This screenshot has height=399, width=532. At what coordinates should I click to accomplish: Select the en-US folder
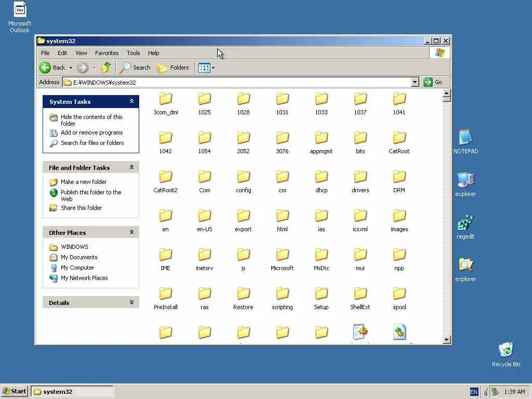[205, 221]
